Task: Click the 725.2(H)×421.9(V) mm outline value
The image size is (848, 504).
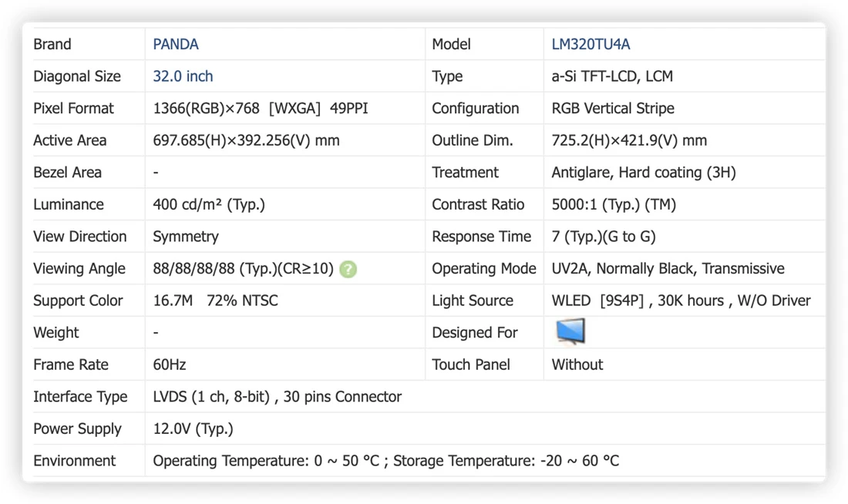Action: (x=629, y=140)
